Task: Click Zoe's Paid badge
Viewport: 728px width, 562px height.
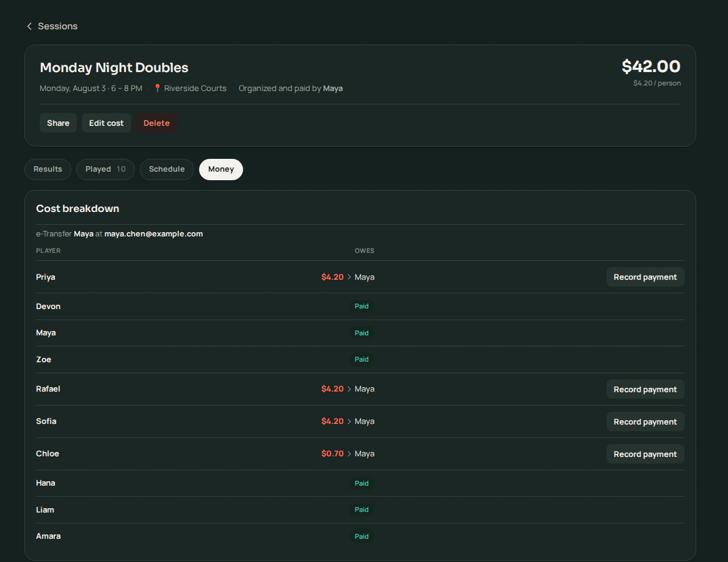Action: 362,359
